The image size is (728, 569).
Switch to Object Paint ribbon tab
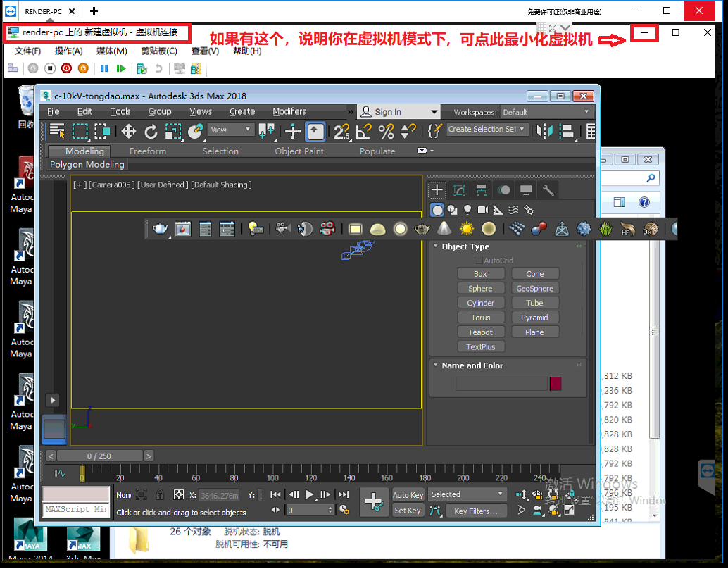[x=299, y=151]
